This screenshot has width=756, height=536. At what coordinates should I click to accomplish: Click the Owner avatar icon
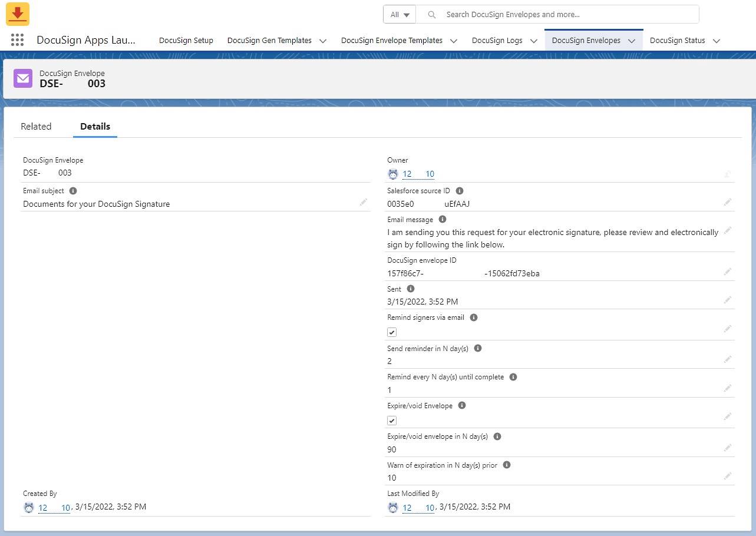click(x=393, y=174)
